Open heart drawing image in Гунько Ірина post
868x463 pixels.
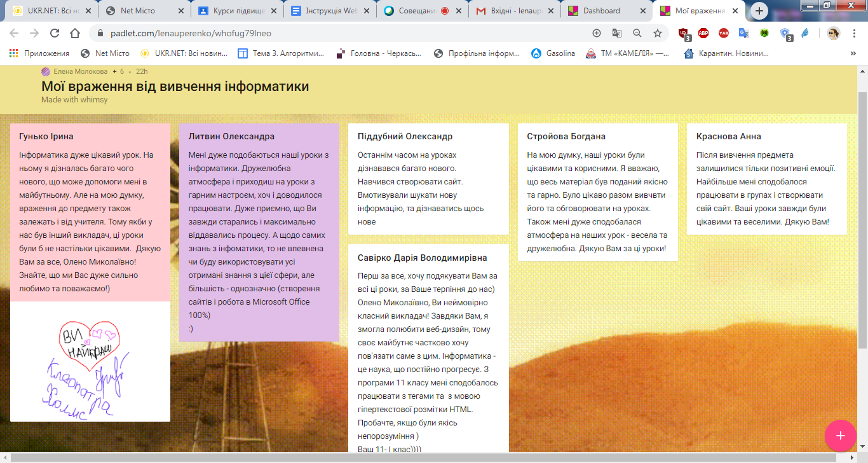tap(90, 361)
